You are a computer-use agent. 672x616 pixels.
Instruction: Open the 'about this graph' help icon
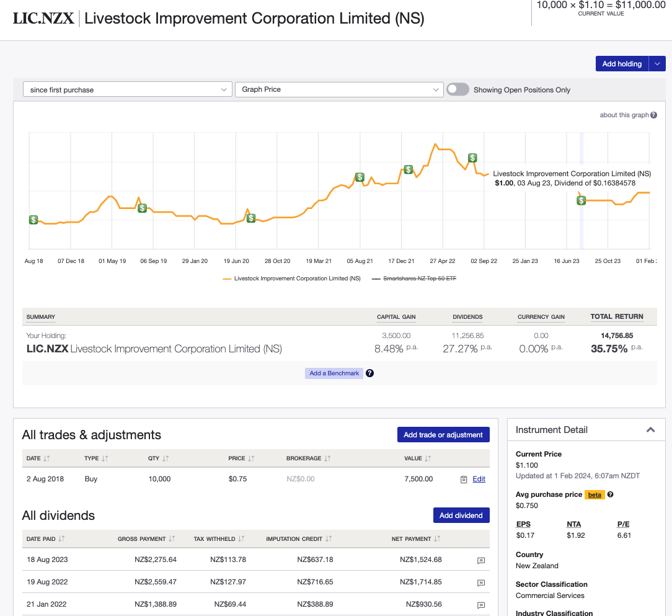click(x=653, y=115)
